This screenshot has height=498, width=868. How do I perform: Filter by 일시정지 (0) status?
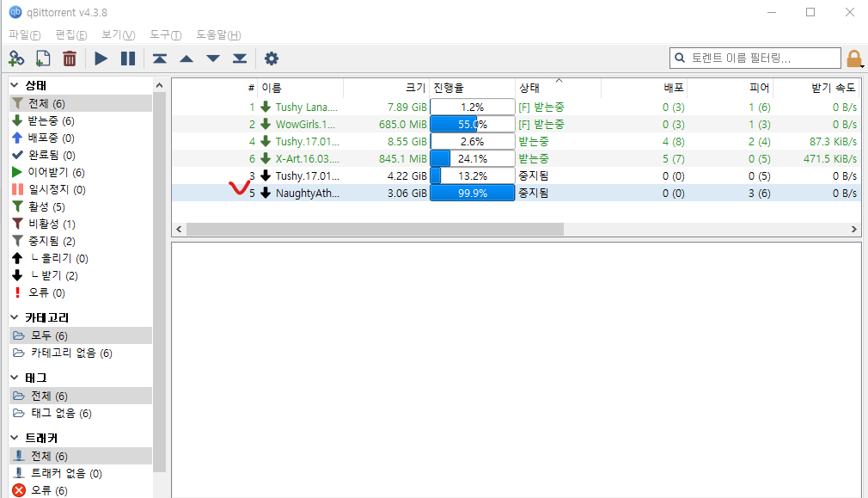click(x=81, y=189)
